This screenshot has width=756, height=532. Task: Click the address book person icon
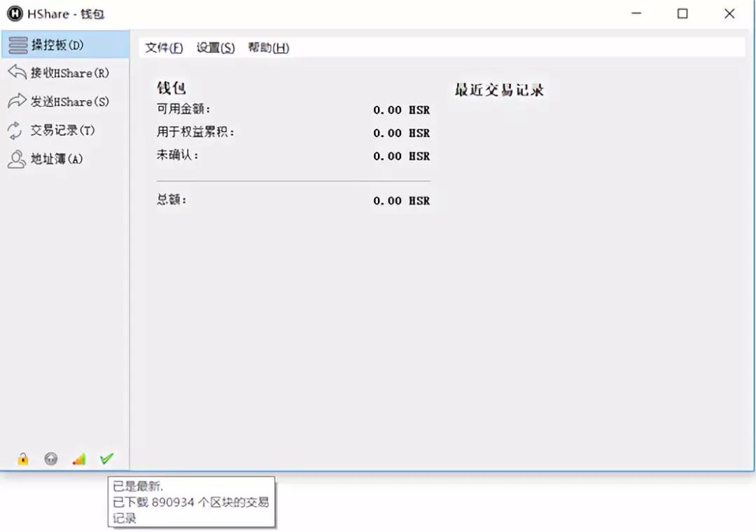16,159
